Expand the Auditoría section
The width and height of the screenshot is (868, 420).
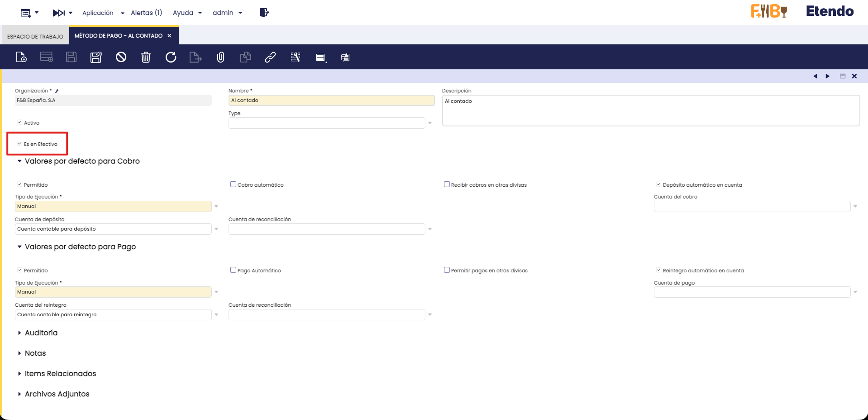pyautogui.click(x=41, y=333)
